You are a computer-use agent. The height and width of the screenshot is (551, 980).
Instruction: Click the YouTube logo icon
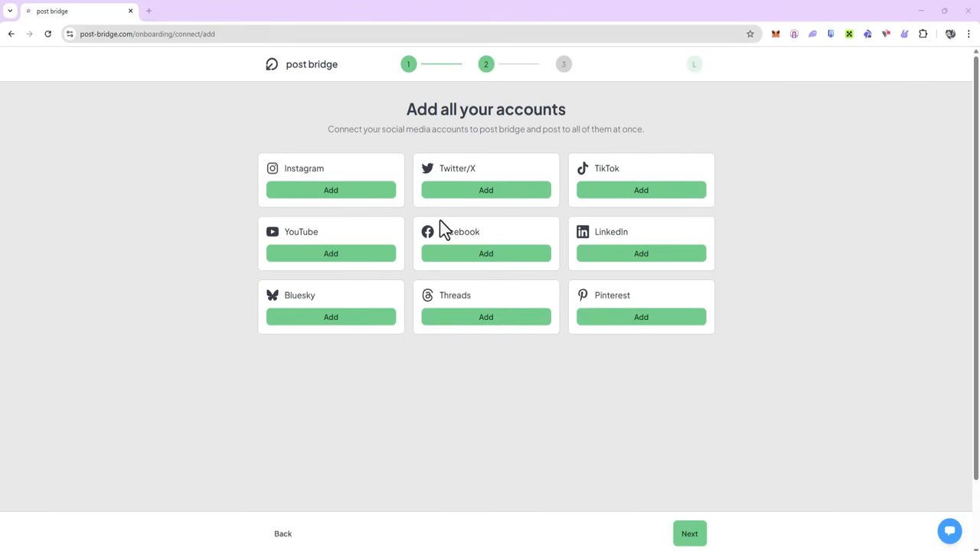273,232
